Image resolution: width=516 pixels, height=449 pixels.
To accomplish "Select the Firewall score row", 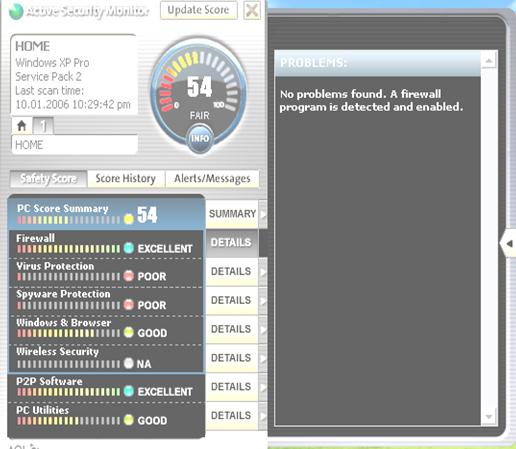I will [x=106, y=244].
